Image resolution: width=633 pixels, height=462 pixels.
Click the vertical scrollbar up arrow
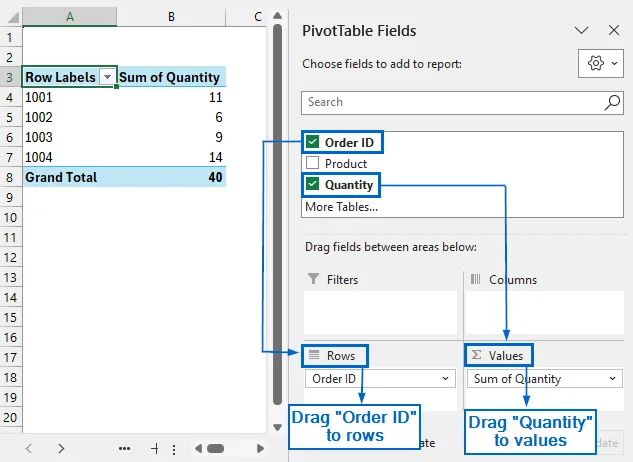[x=277, y=16]
